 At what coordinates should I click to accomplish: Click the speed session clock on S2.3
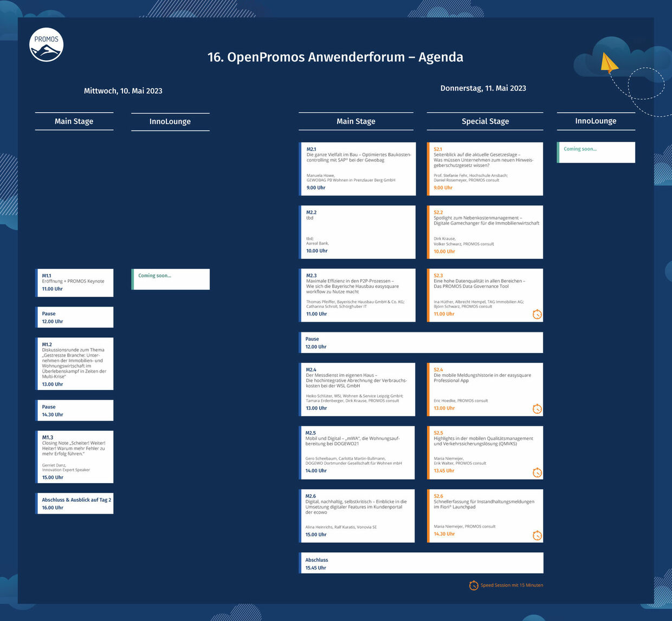[x=537, y=315]
